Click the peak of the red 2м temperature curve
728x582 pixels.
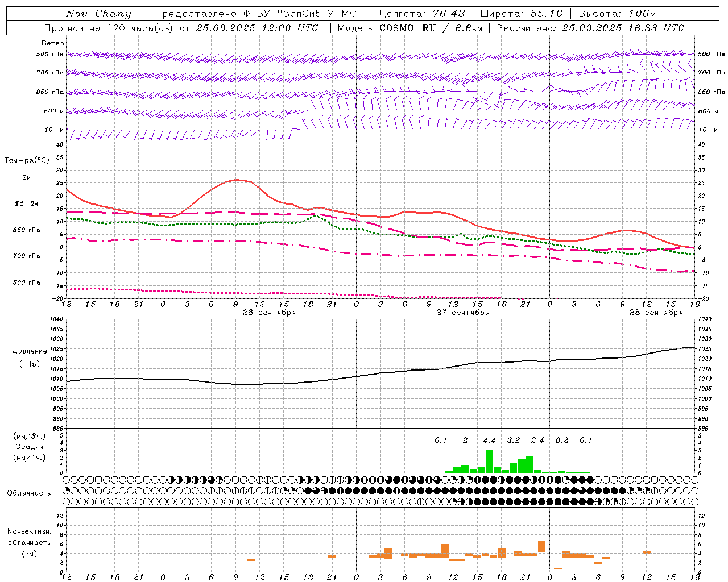[x=237, y=180]
